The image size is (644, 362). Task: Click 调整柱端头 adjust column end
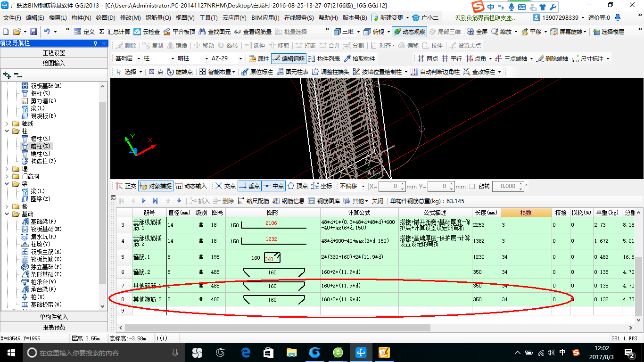coord(330,72)
